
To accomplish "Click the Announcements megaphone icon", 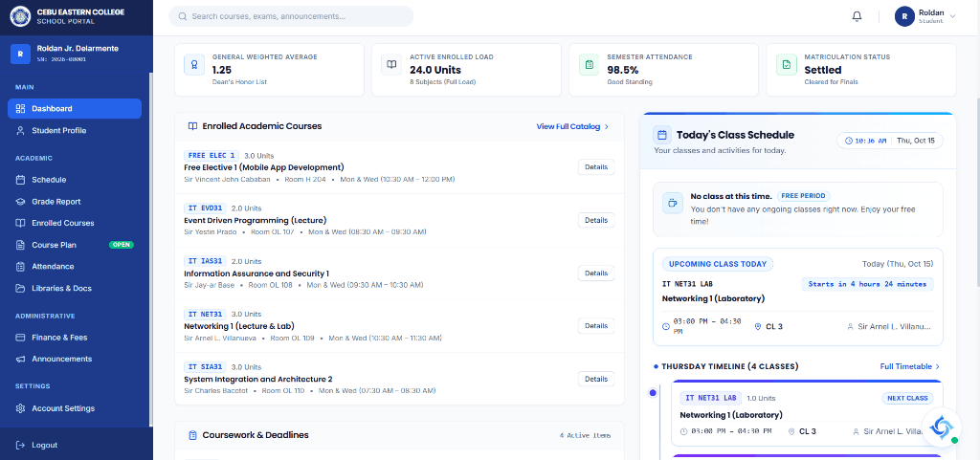I will (x=20, y=359).
